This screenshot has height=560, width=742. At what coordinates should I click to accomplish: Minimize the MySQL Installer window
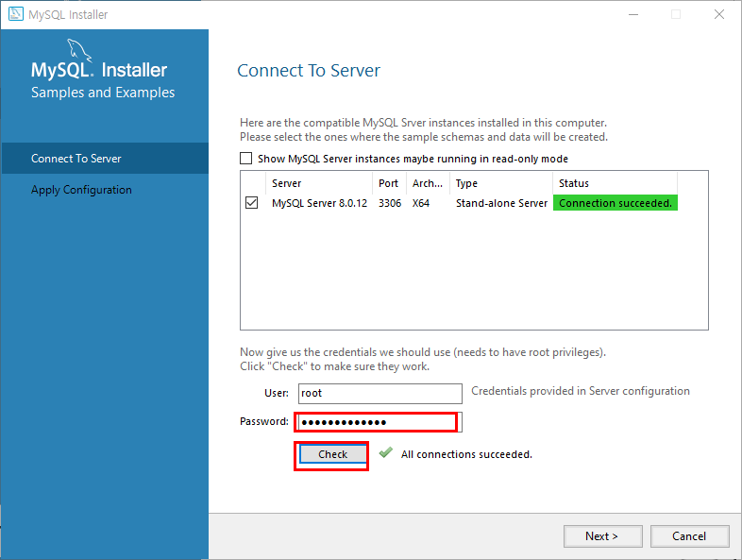click(633, 15)
